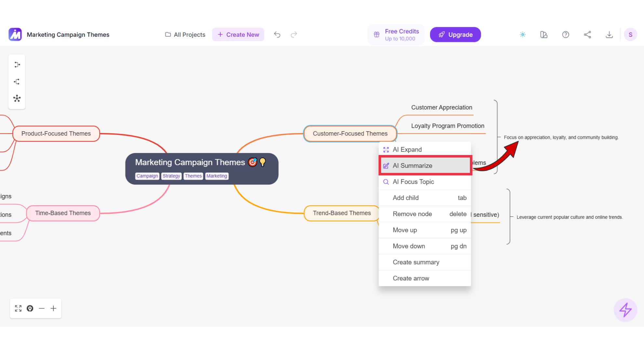Click the Customer Appreciation child node
Viewport: 644px width, 351px height.
click(x=441, y=107)
